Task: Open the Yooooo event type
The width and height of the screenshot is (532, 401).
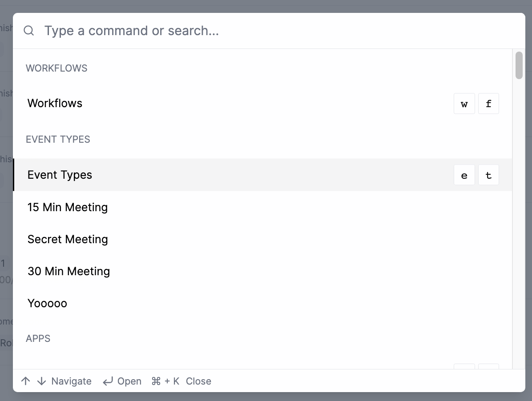Action: point(47,303)
